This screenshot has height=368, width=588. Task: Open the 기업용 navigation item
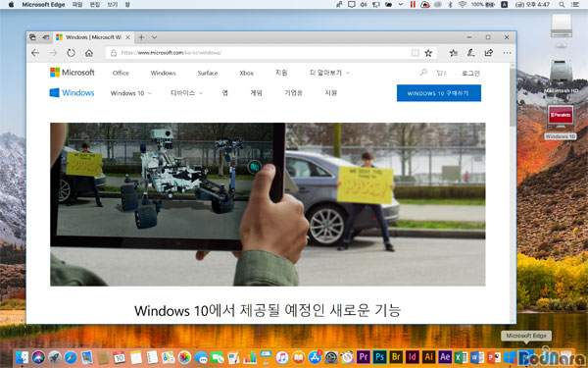click(x=293, y=93)
